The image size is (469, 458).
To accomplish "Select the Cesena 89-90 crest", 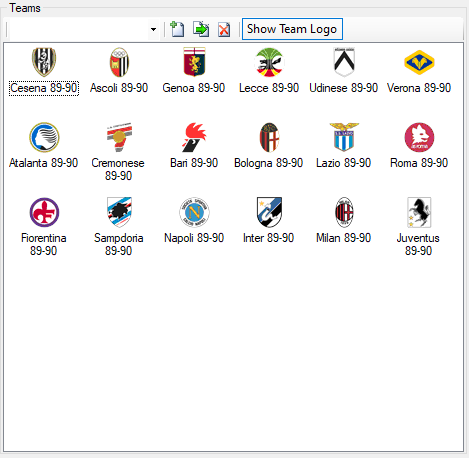I will pos(44,62).
